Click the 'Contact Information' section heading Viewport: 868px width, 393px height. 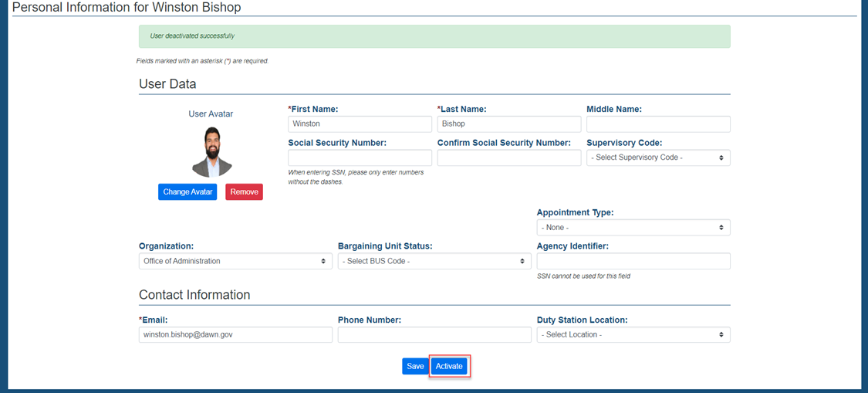(194, 295)
